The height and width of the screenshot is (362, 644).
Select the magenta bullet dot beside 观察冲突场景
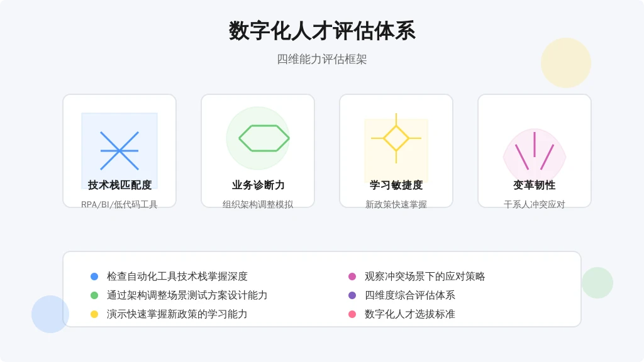(x=352, y=277)
